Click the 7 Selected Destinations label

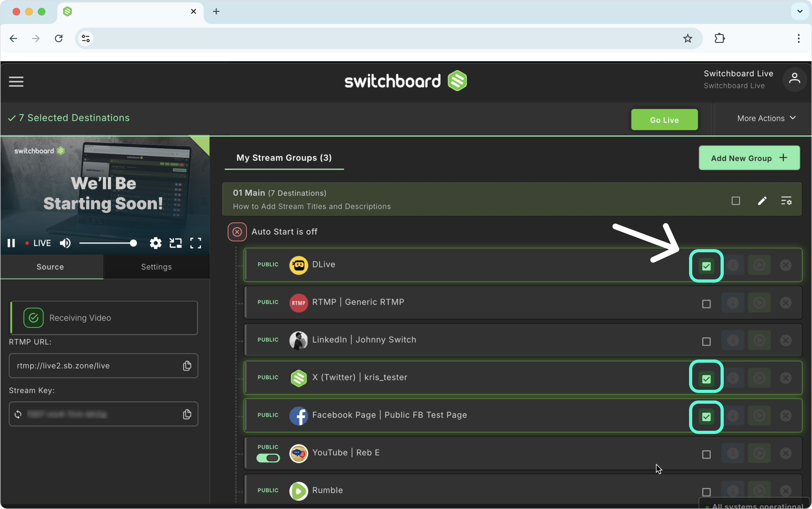point(69,118)
